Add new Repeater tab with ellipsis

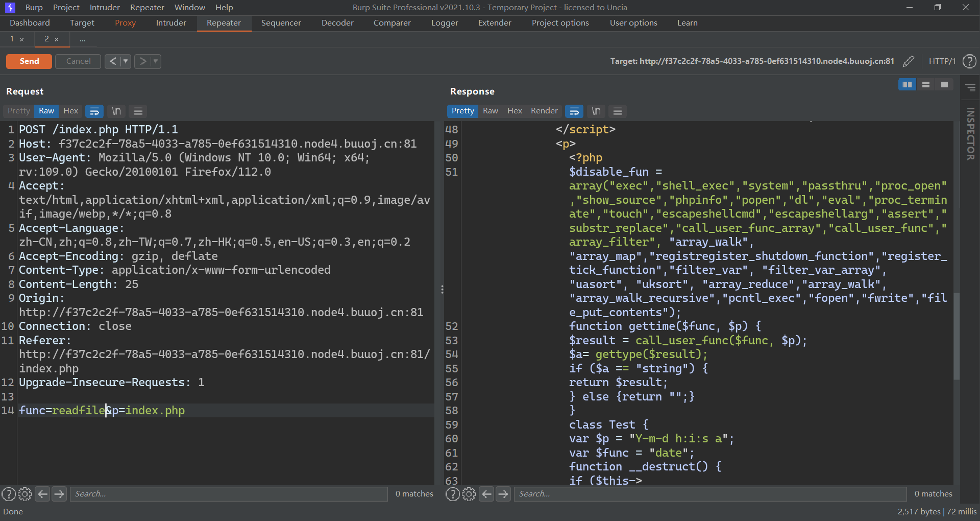pos(83,39)
